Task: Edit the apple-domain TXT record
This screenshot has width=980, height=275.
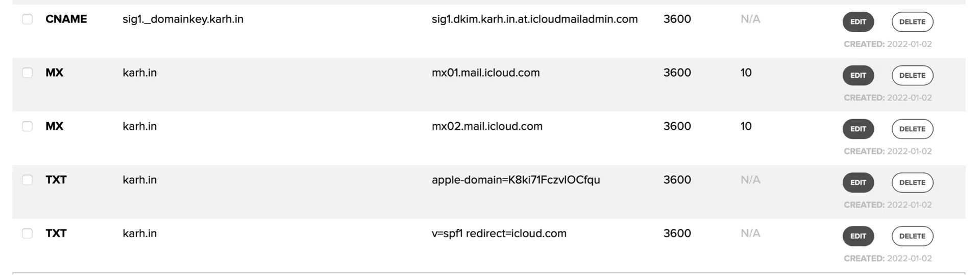Action: 858,182
